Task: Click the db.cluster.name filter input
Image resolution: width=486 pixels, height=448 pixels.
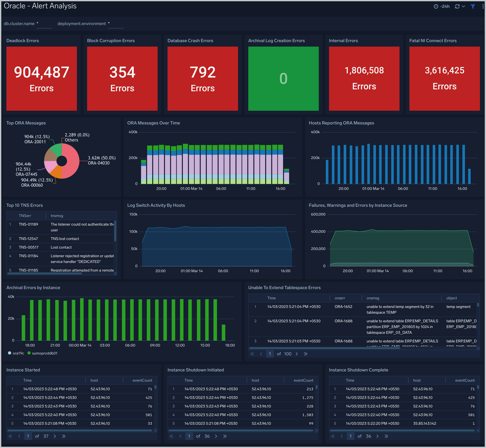Action: pyautogui.click(x=44, y=24)
